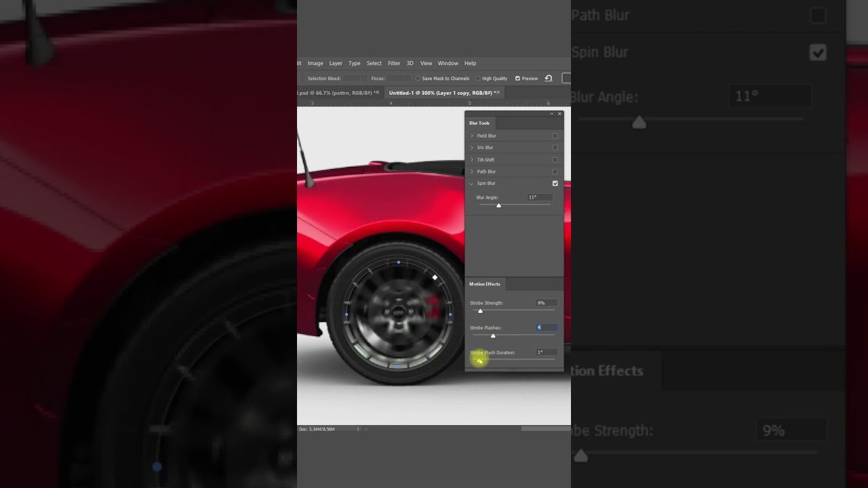Collapse the Spin Blur section
The height and width of the screenshot is (488, 868).
[472, 183]
